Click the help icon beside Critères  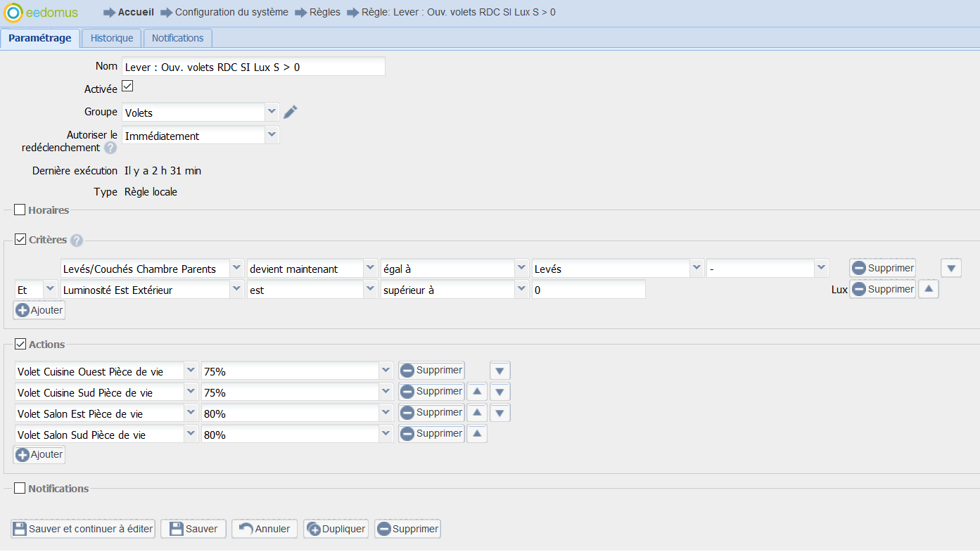pyautogui.click(x=76, y=240)
